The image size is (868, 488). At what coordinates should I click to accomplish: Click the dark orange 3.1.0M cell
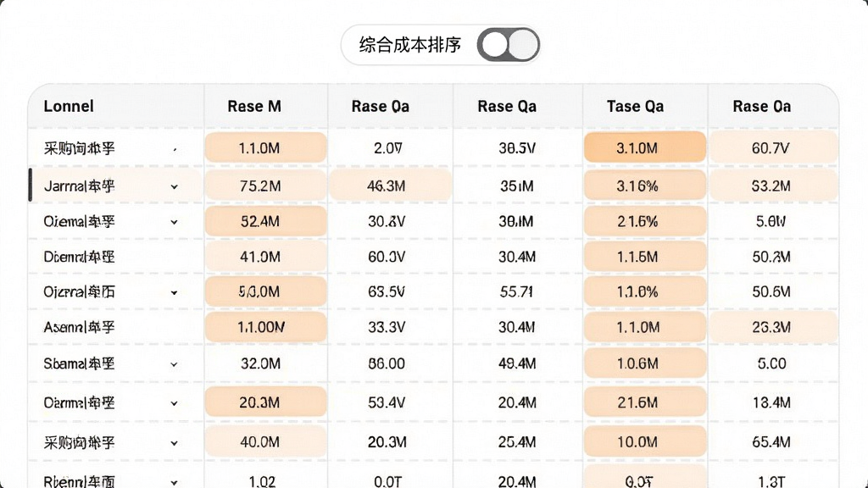click(645, 147)
